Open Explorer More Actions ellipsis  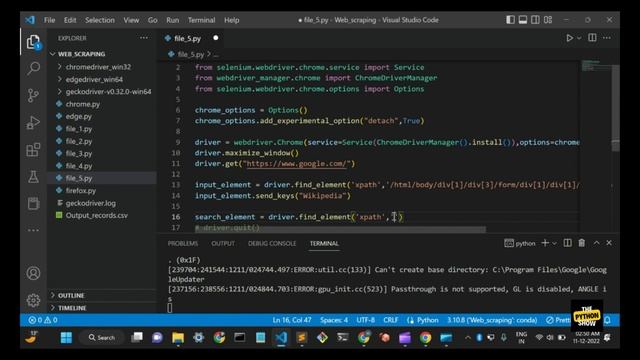(x=144, y=38)
